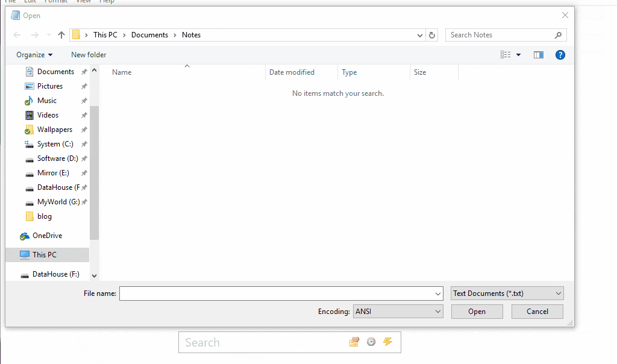The image size is (617, 364).
Task: Select Software (D:) drive in the sidebar
Action: click(57, 158)
